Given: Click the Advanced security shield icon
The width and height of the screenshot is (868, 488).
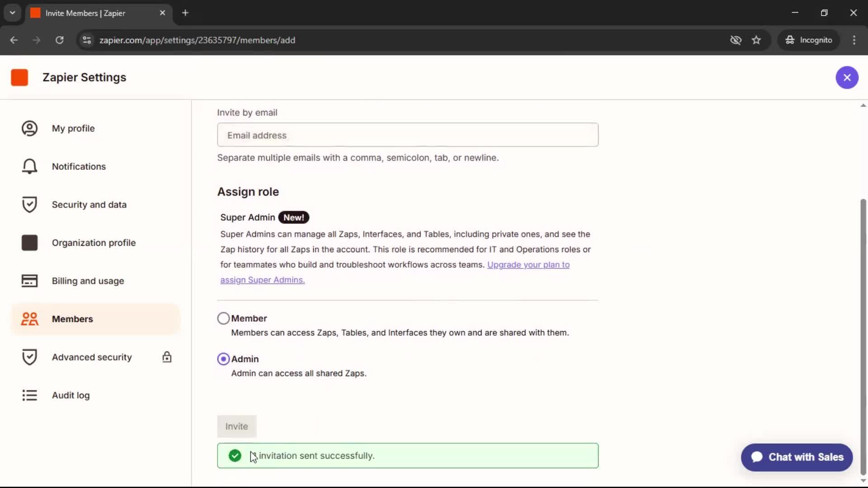Looking at the screenshot, I should pyautogui.click(x=29, y=357).
